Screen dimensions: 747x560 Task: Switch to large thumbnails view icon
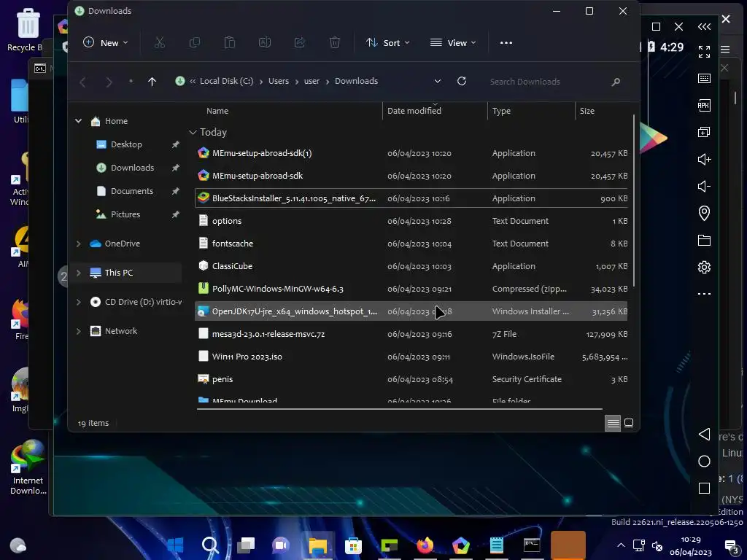tap(629, 423)
